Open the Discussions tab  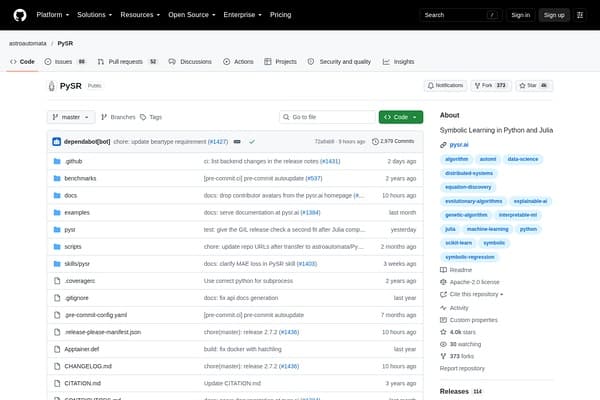coord(190,62)
